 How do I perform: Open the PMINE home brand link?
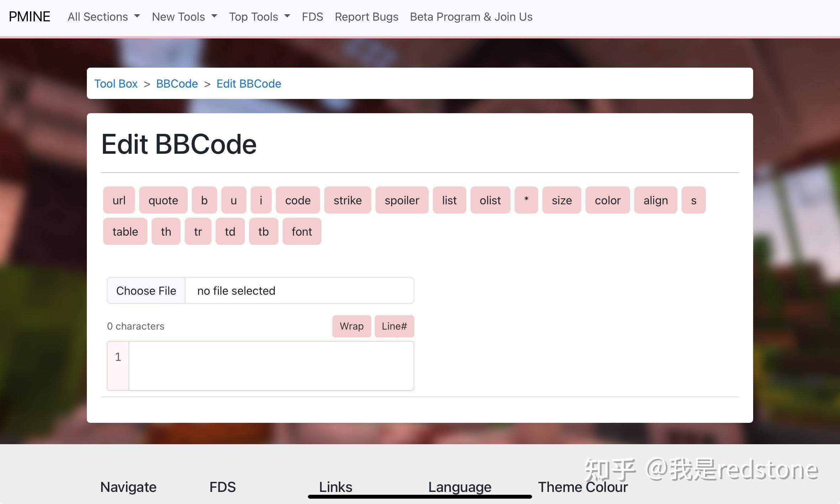pos(29,17)
